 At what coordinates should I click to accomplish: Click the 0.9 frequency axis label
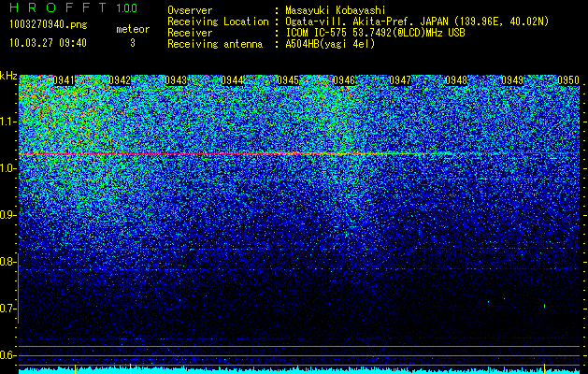tap(7, 215)
